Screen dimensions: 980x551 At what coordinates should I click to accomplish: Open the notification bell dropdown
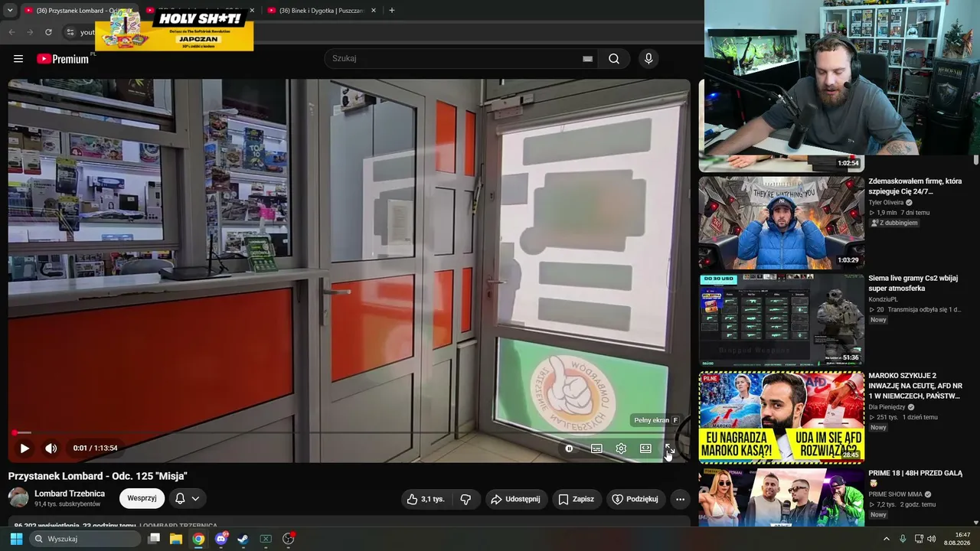[187, 498]
